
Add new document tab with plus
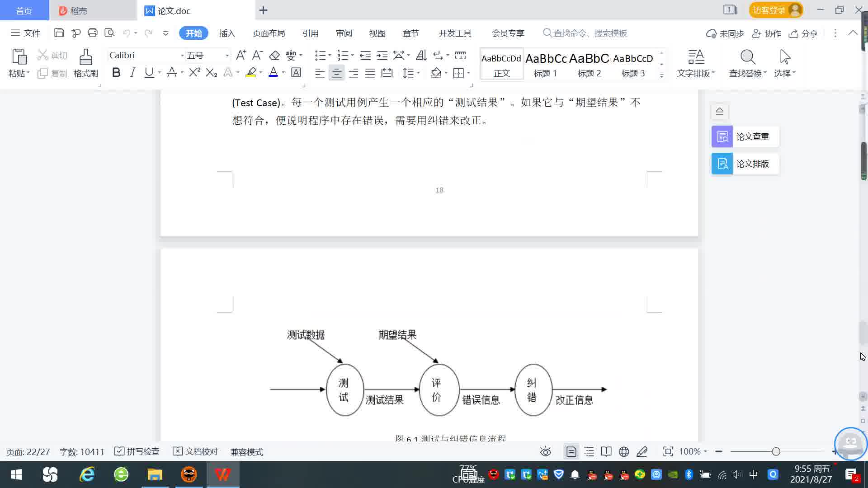click(264, 10)
